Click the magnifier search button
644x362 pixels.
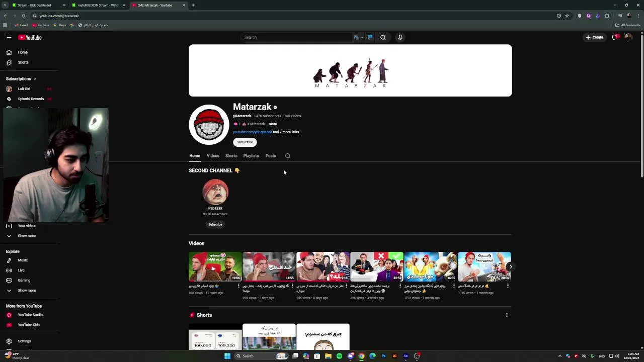click(383, 37)
